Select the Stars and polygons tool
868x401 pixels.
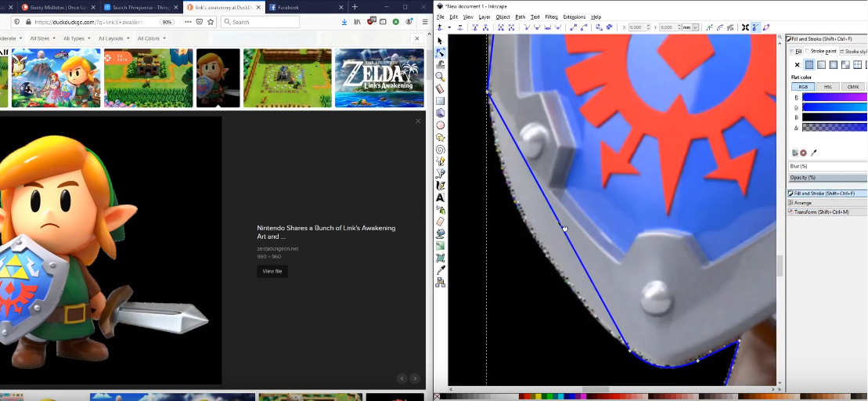point(440,137)
